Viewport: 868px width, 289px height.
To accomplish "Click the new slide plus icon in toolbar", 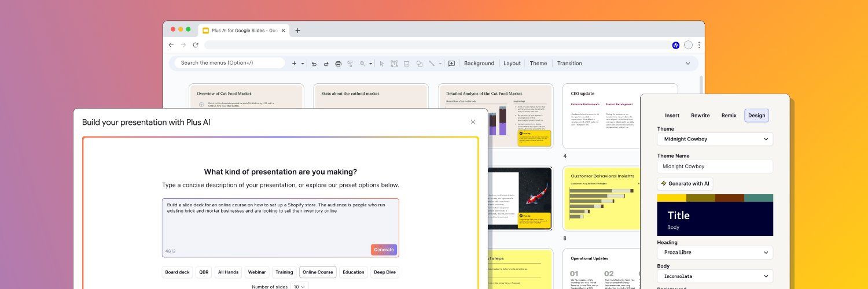I will [294, 64].
